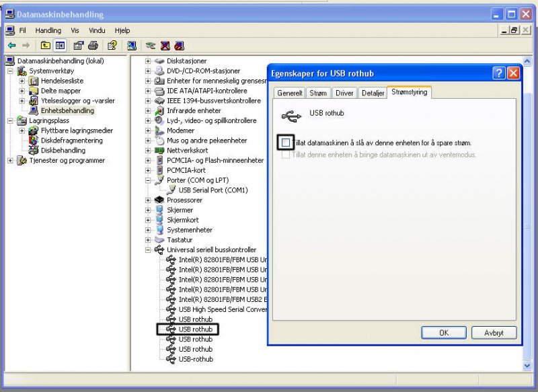Open the Detaljer tab

click(373, 93)
